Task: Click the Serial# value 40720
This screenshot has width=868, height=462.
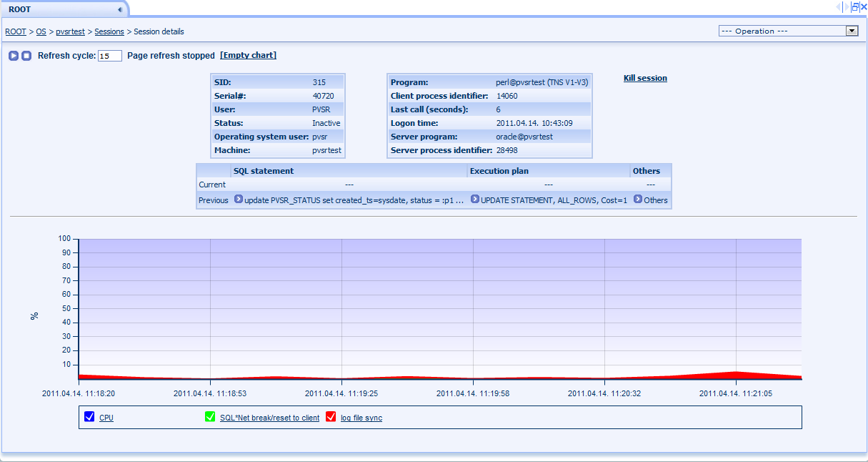Action: [x=323, y=96]
